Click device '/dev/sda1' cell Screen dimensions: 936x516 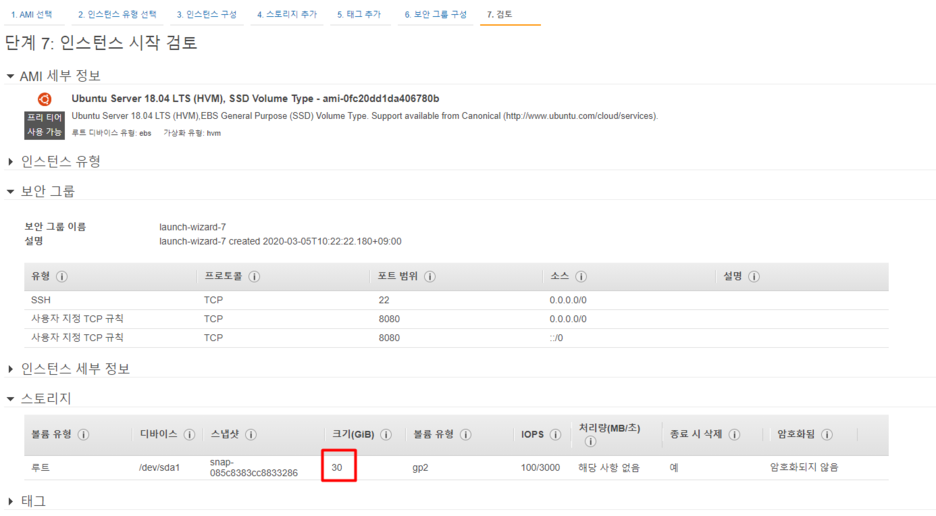(x=159, y=468)
